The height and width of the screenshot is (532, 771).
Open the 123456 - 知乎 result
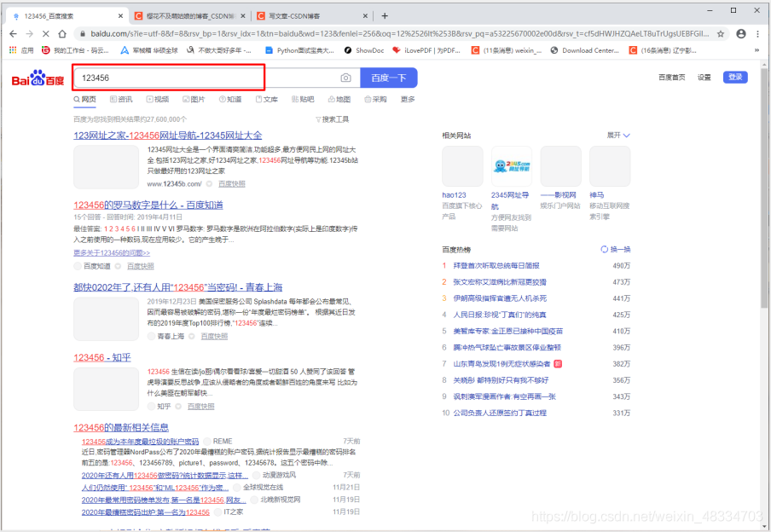(x=102, y=357)
